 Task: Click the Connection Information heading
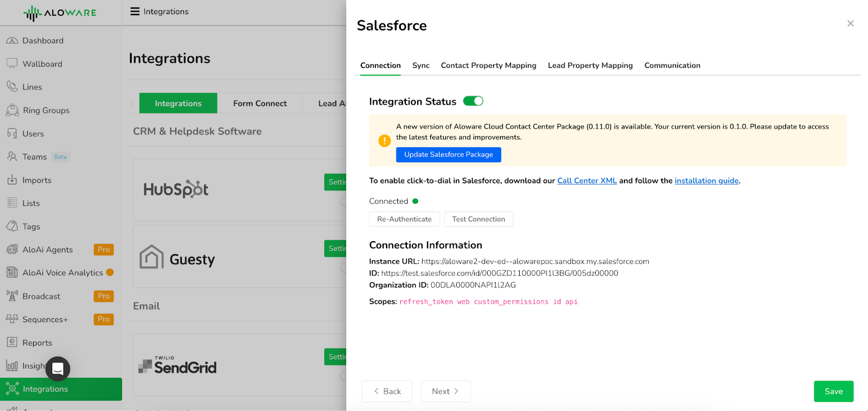coord(426,245)
